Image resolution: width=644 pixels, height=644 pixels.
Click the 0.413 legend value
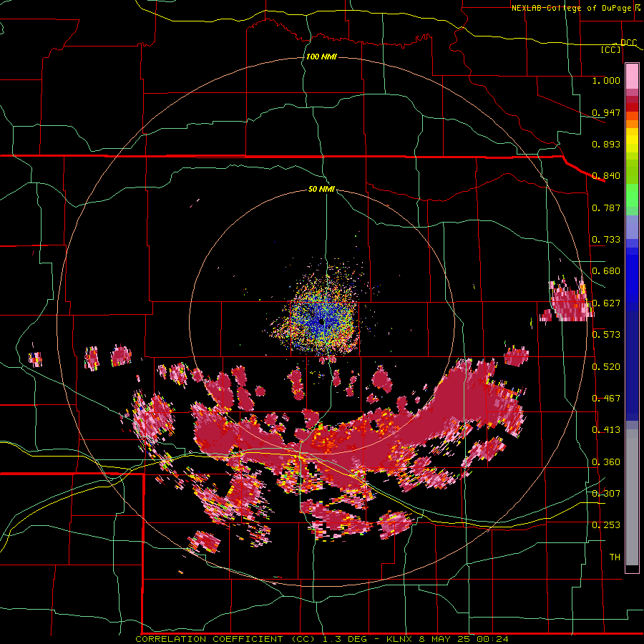coord(606,430)
